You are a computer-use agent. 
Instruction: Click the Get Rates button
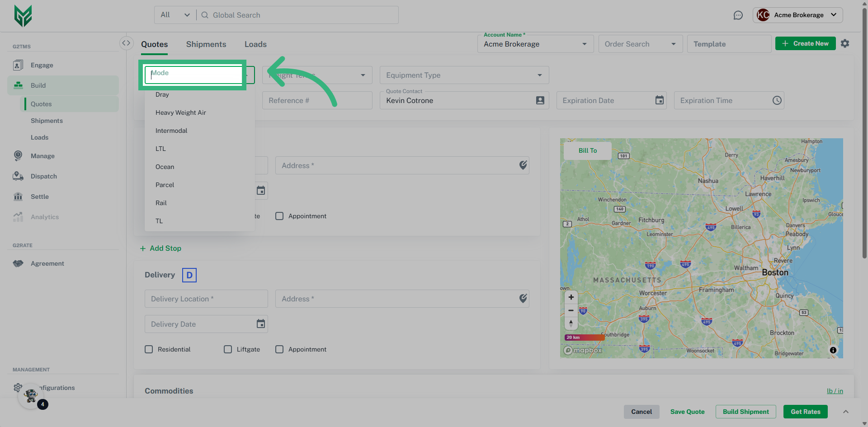point(805,412)
